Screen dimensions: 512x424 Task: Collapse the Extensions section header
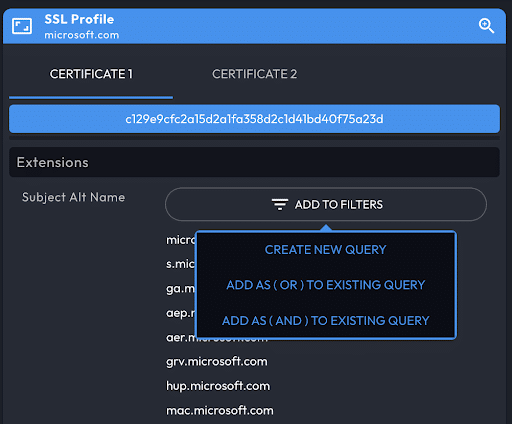point(254,162)
